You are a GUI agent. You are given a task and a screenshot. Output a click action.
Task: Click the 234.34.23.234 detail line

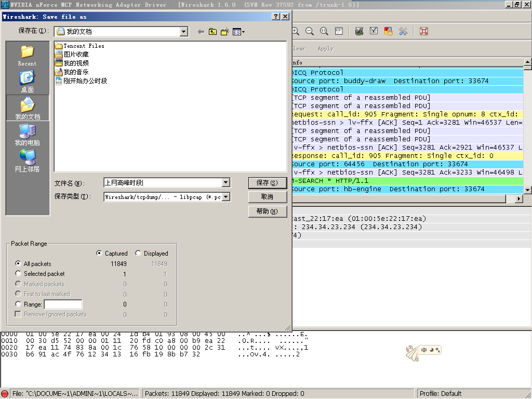[x=412, y=227]
